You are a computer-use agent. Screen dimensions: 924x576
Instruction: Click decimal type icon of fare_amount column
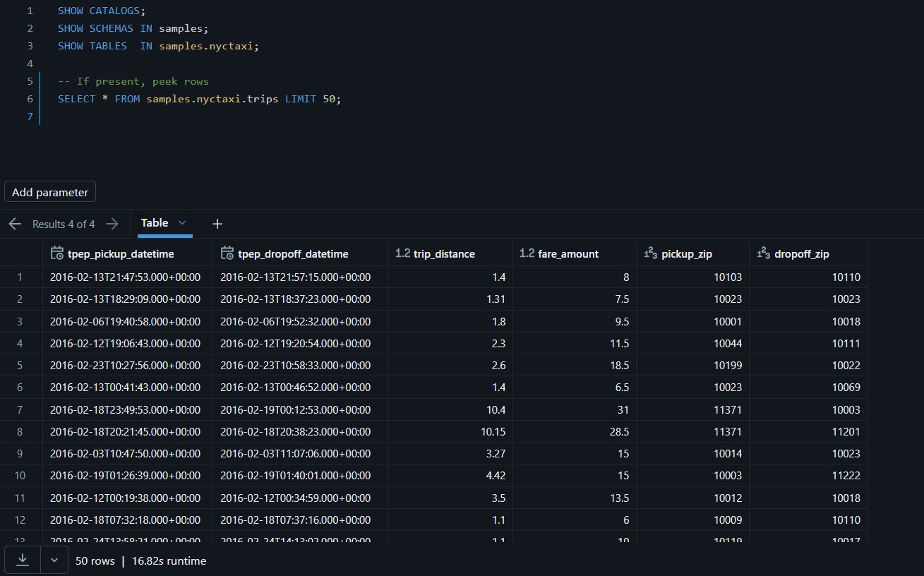pos(527,253)
